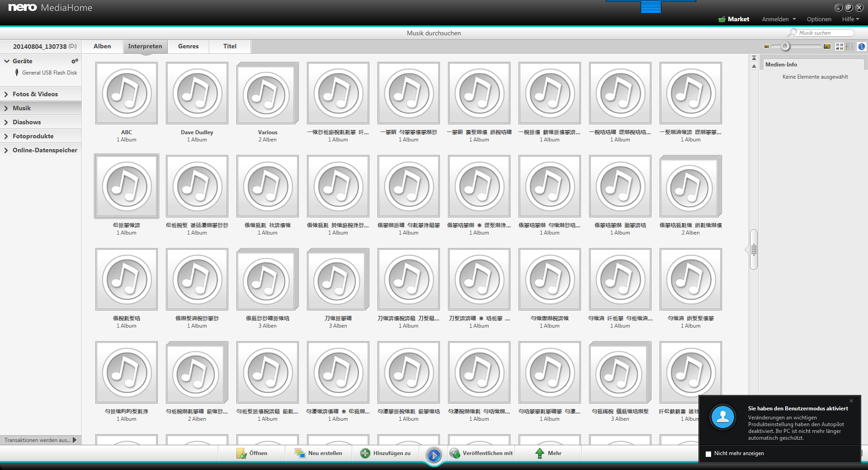Click the 'Medien-Info' panel title
The image size is (868, 470).
pyautogui.click(x=781, y=65)
